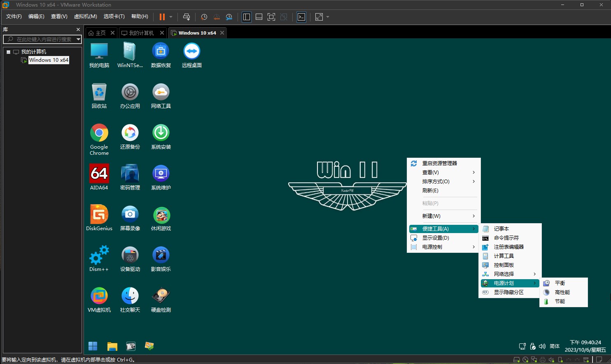Open the 网络工具 desktop icon

tap(161, 96)
